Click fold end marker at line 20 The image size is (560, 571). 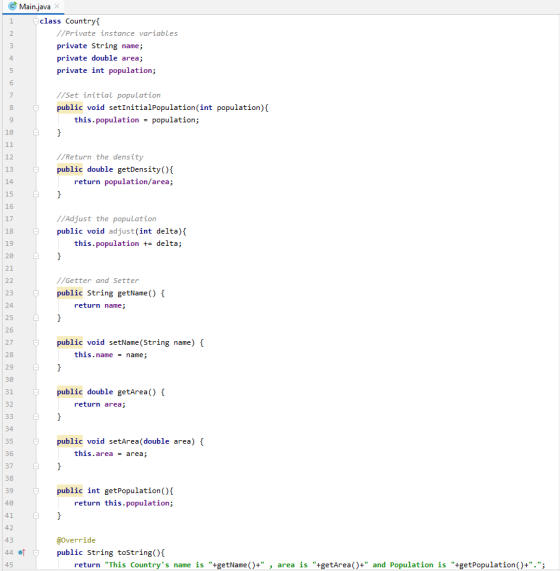(36, 256)
